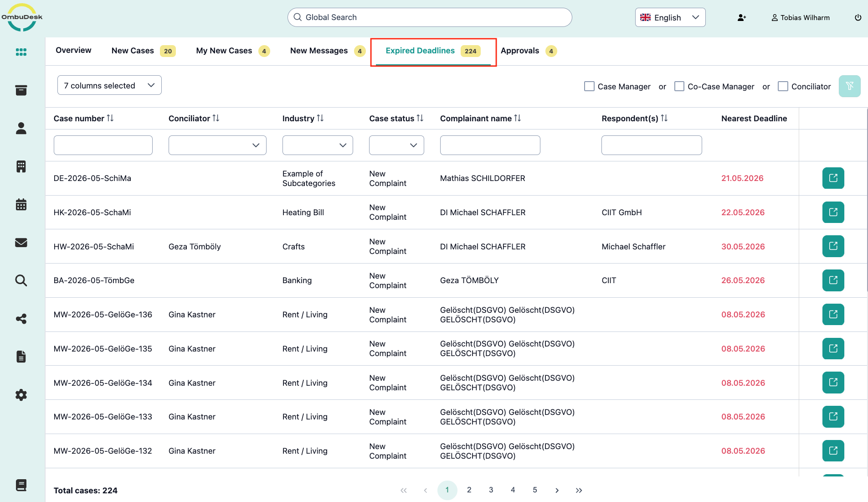
Task: Open Tobias Wilharm user profile
Action: pos(800,17)
